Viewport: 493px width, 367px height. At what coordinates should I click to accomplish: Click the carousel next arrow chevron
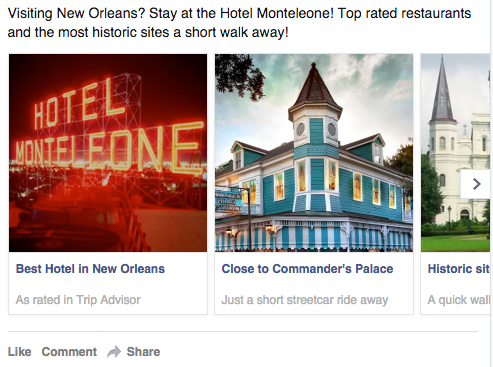[x=476, y=184]
